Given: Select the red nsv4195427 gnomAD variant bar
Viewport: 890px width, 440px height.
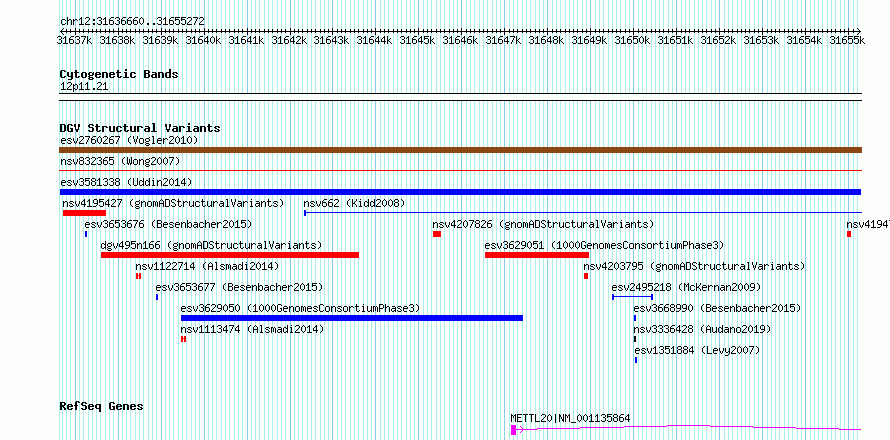Looking at the screenshot, I should [x=85, y=213].
